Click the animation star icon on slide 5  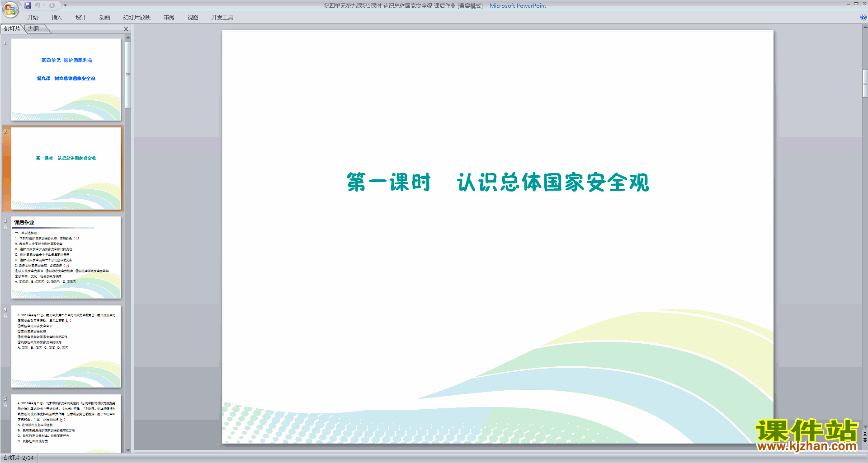[5, 405]
